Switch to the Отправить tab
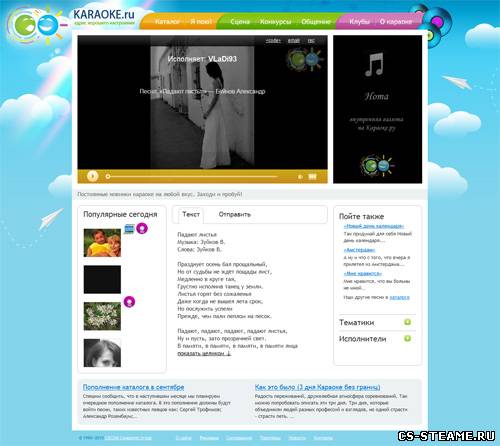 point(234,214)
